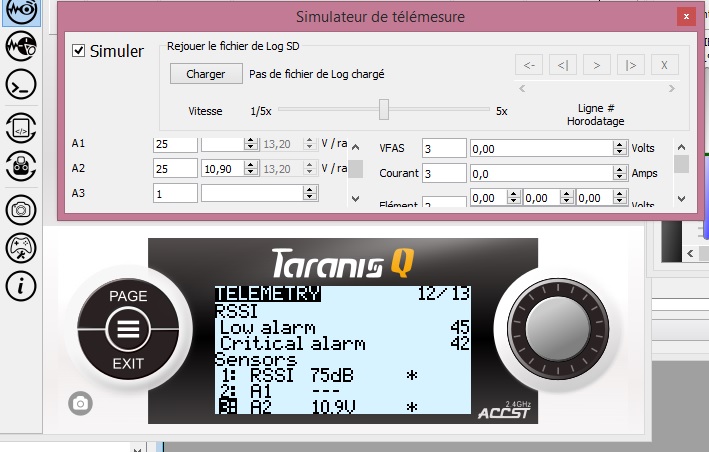Click the 'A2 10.9V' sensor row on LCD
Screen dimensions: 709x452
click(x=343, y=407)
